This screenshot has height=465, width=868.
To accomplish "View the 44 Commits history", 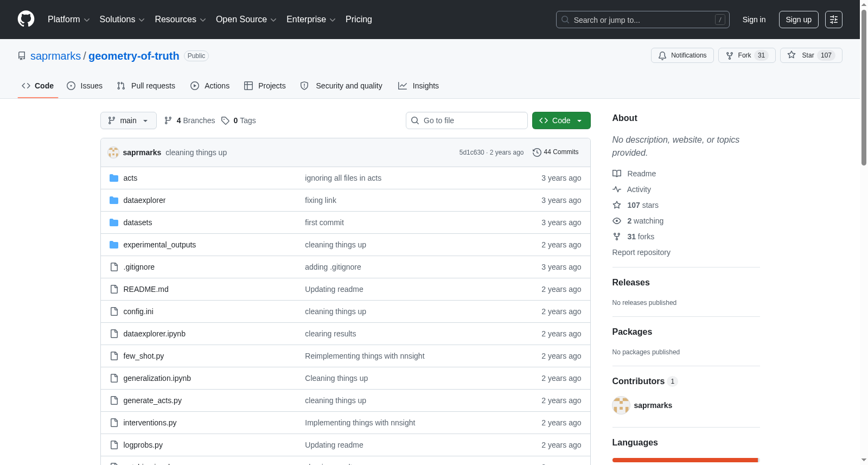I will click(x=556, y=152).
